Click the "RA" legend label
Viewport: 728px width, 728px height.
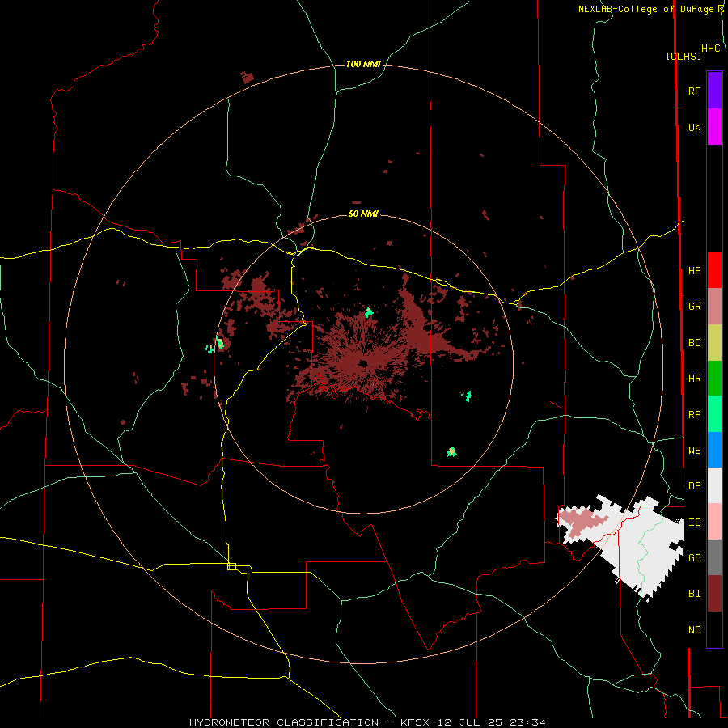pos(694,415)
